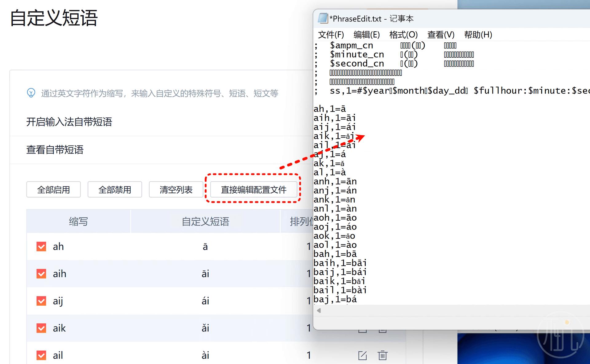Disable the aij phrase checkbox
This screenshot has width=590, height=364.
[x=41, y=301]
